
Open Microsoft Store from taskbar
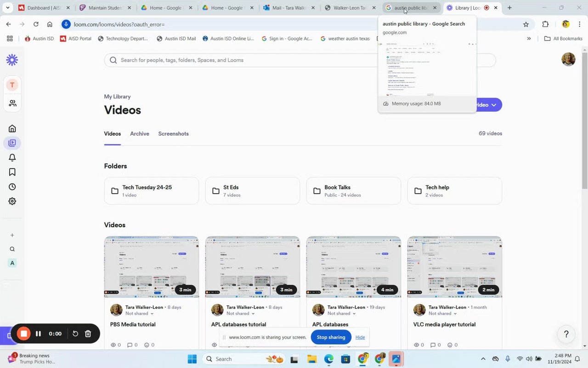pyautogui.click(x=346, y=359)
